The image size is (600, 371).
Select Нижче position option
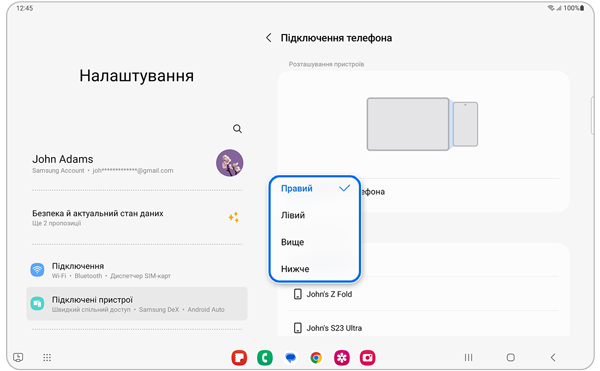[314, 269]
